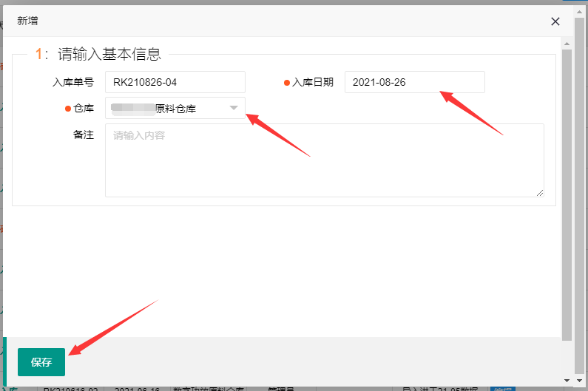The height and width of the screenshot is (391, 588).
Task: Click the 保存 button
Action: 41,362
